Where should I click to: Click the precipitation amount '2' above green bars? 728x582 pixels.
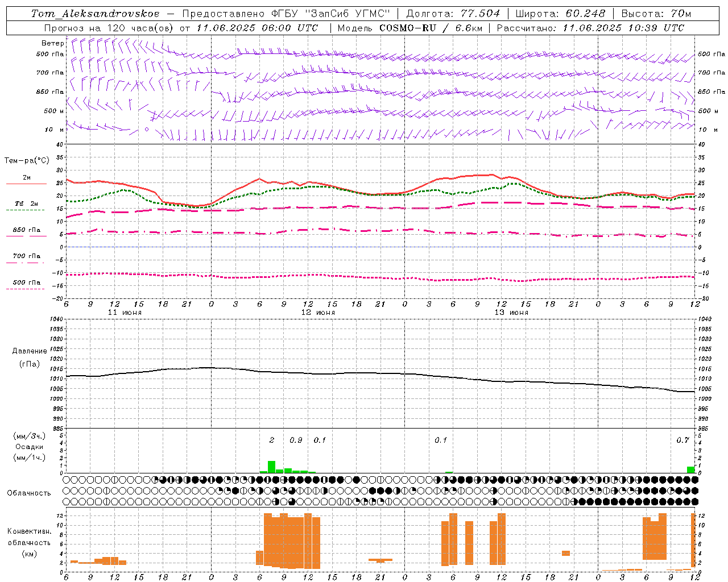coord(272,440)
